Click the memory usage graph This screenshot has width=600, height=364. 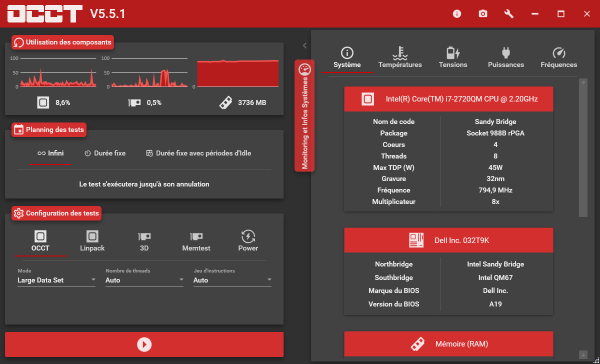coord(237,73)
